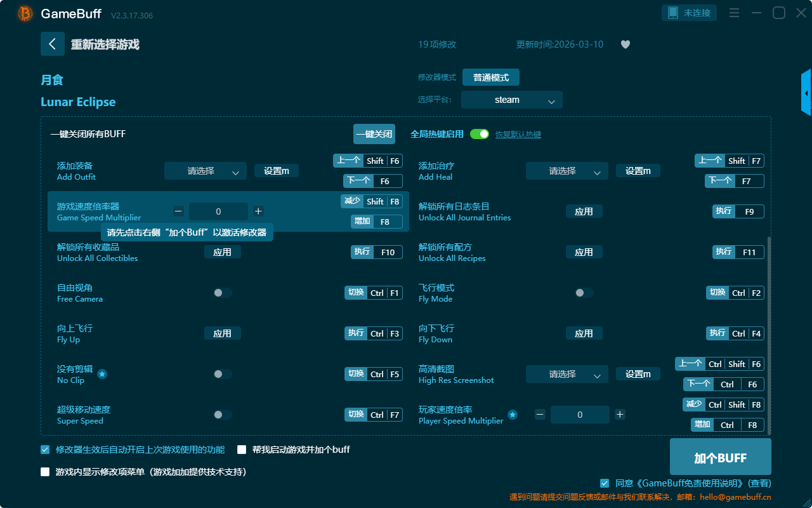Toggle the global hotkey switch
This screenshot has width=812, height=508.
480,134
